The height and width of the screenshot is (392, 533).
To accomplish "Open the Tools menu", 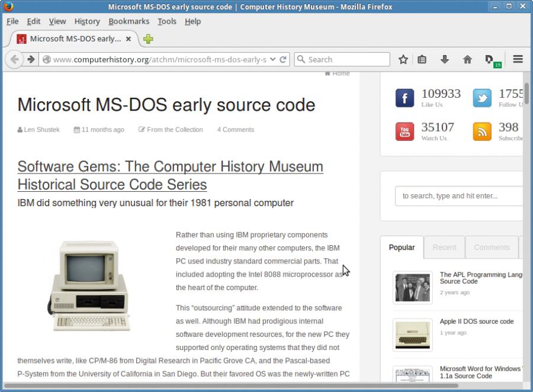I will (x=167, y=21).
